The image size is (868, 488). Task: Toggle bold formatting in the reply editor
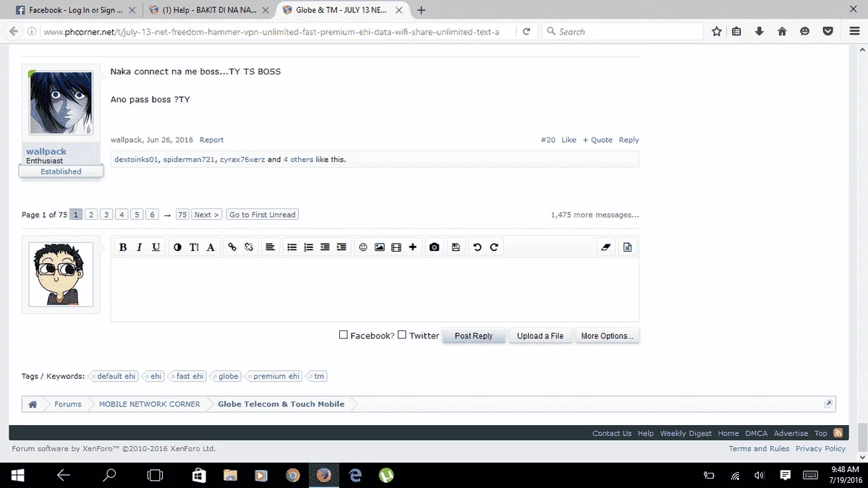123,247
